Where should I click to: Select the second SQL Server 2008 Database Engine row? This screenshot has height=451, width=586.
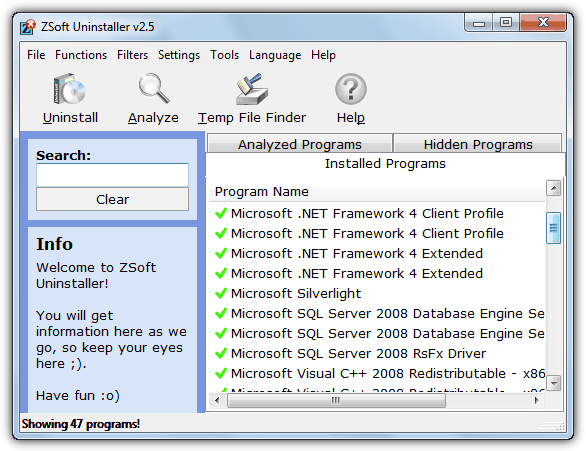[377, 333]
